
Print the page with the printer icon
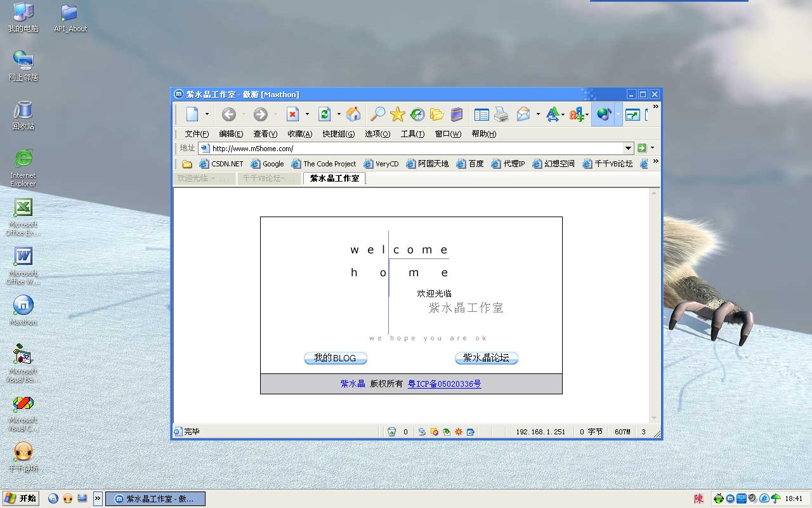click(x=501, y=114)
